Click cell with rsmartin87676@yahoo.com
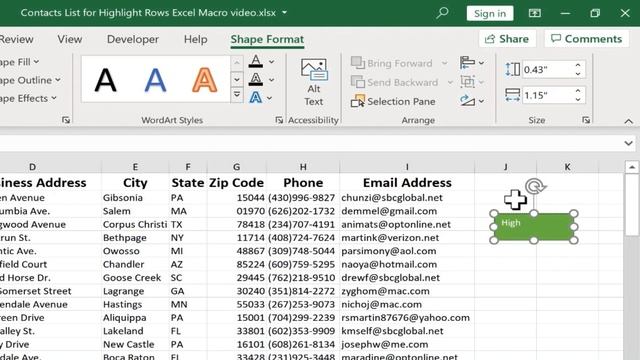The width and height of the screenshot is (640, 360). point(407,318)
